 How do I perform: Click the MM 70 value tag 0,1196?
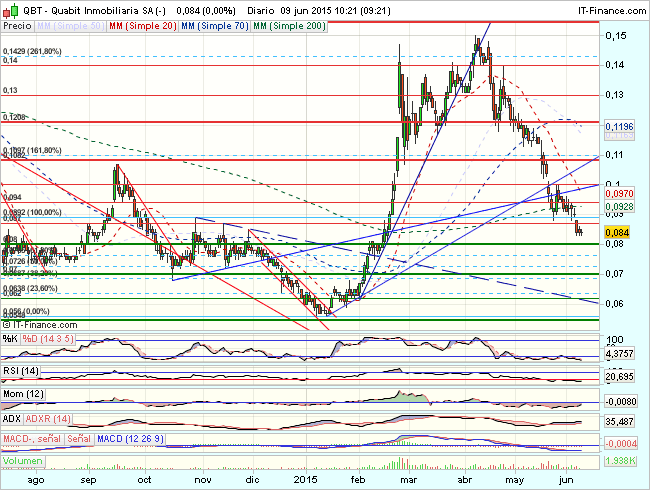619,126
